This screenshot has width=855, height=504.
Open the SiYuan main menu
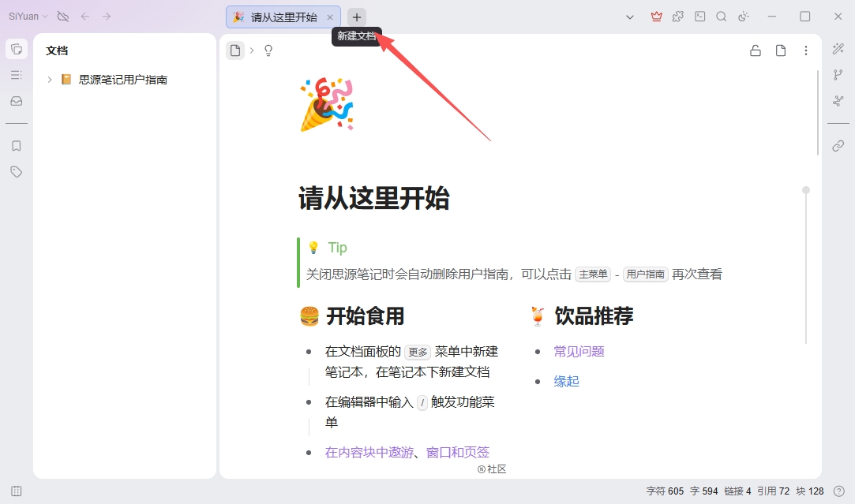28,17
